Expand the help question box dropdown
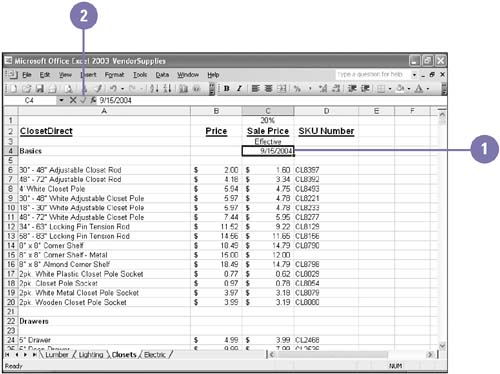This screenshot has width=500, height=374. pyautogui.click(x=414, y=75)
